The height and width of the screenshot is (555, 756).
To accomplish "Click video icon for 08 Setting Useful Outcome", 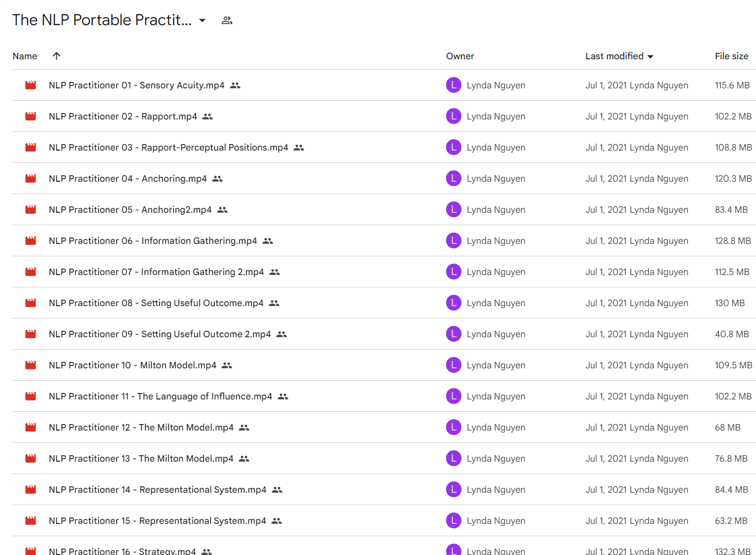I will (31, 303).
